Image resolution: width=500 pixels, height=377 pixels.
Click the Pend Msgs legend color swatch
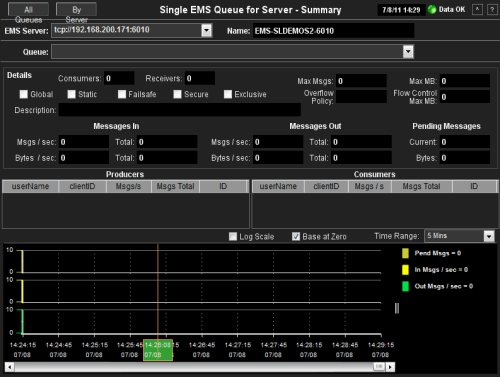405,253
